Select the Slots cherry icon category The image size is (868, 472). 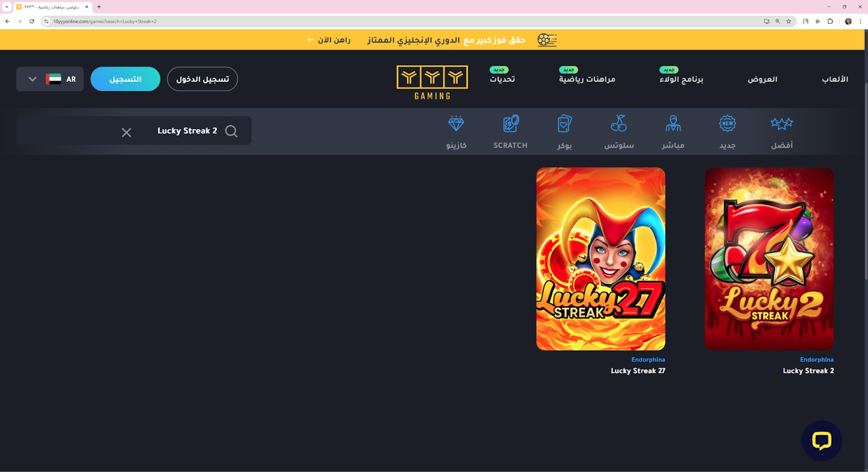(x=619, y=124)
